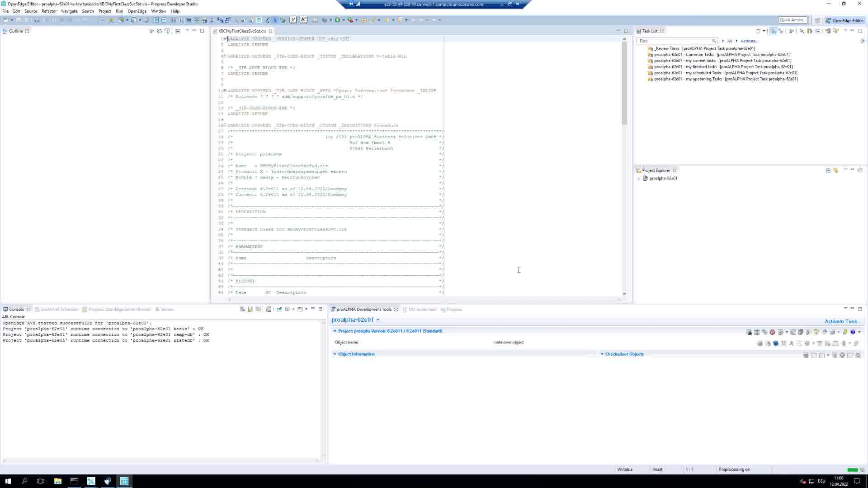Click the red stop icon in Development Tools toolbar
The height and width of the screenshot is (488, 868).
(x=772, y=332)
